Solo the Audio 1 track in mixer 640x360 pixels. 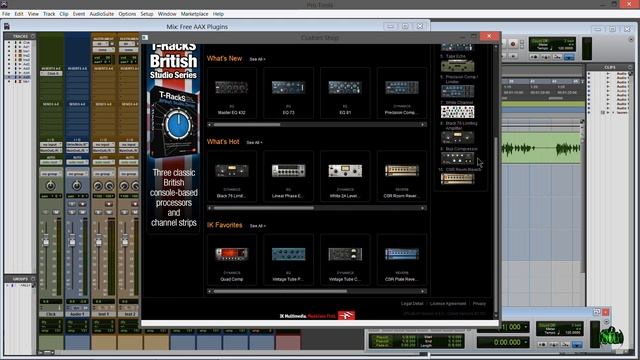coord(72,212)
